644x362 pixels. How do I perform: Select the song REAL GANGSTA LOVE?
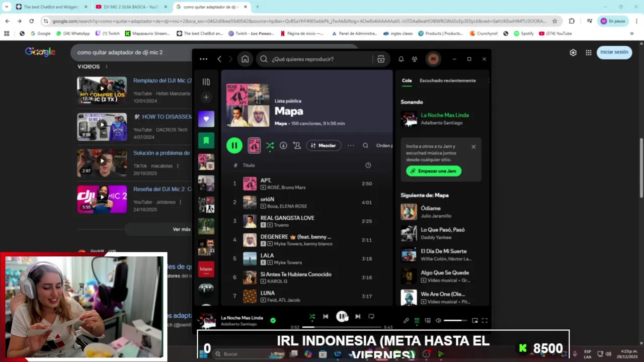click(287, 218)
